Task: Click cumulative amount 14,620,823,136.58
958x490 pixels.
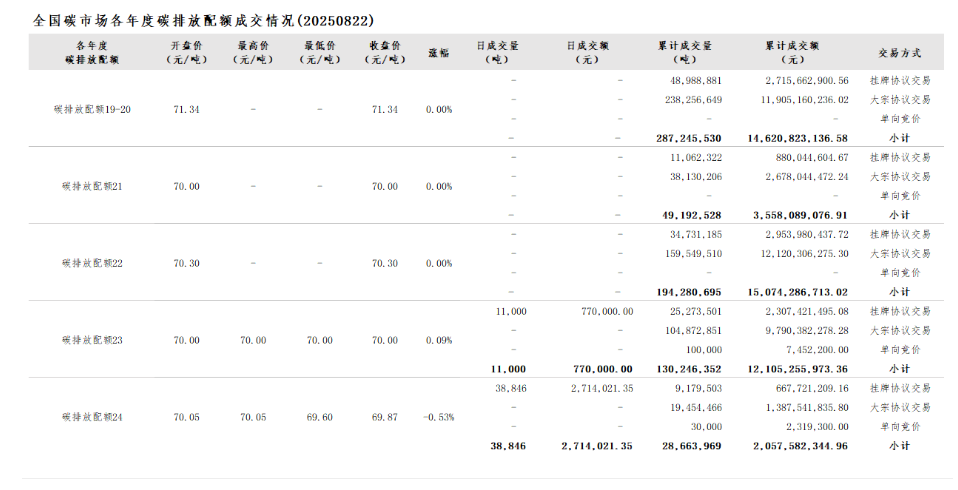Action: tap(797, 138)
